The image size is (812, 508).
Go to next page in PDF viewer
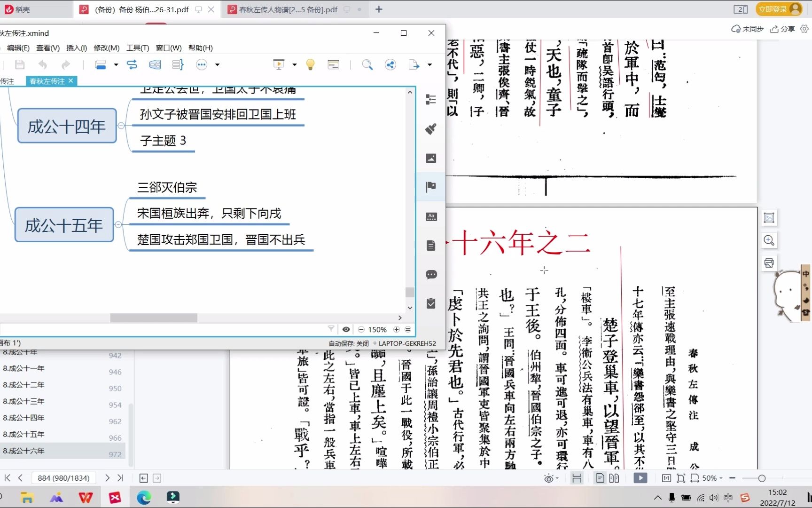107,478
